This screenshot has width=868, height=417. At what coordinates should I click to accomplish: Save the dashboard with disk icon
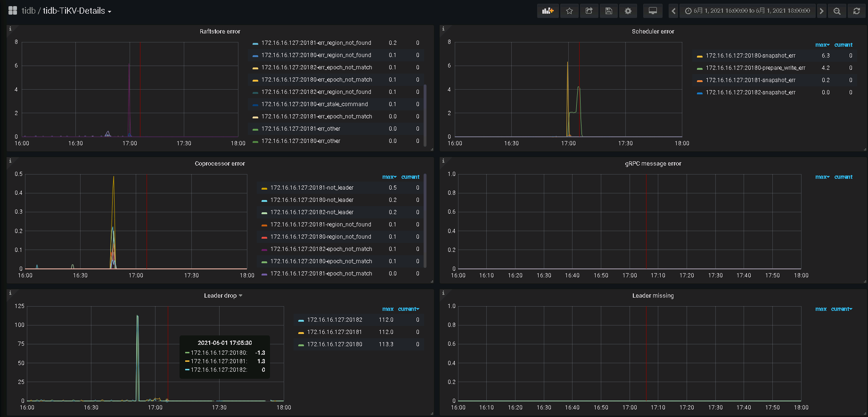pos(608,11)
